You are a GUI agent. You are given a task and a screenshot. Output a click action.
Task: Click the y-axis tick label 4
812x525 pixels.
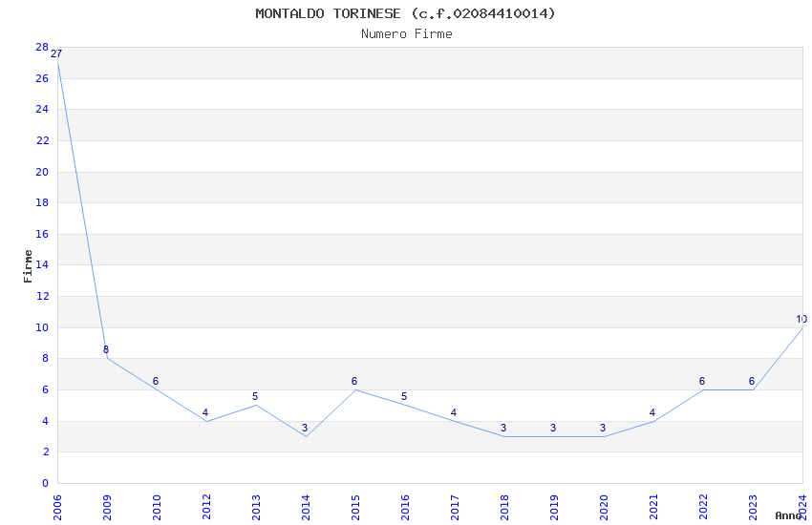pos(46,422)
